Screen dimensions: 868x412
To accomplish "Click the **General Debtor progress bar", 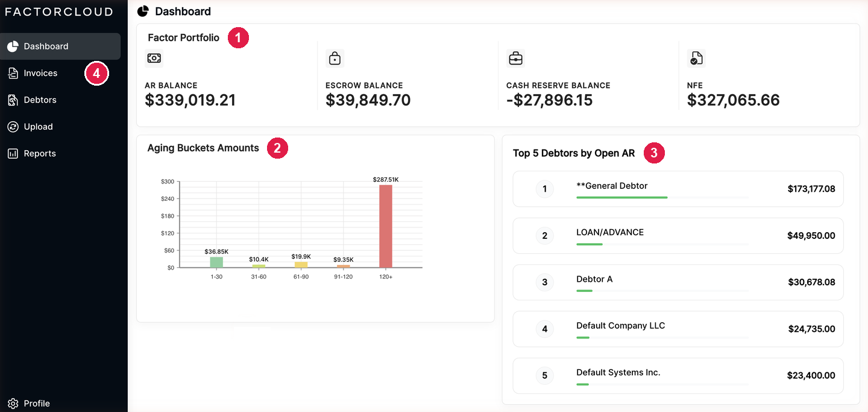I will tap(662, 197).
